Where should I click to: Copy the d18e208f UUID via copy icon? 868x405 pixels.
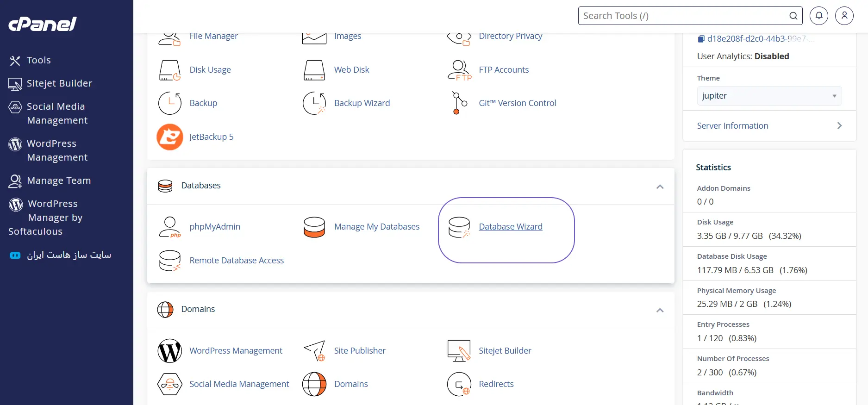[x=701, y=39]
